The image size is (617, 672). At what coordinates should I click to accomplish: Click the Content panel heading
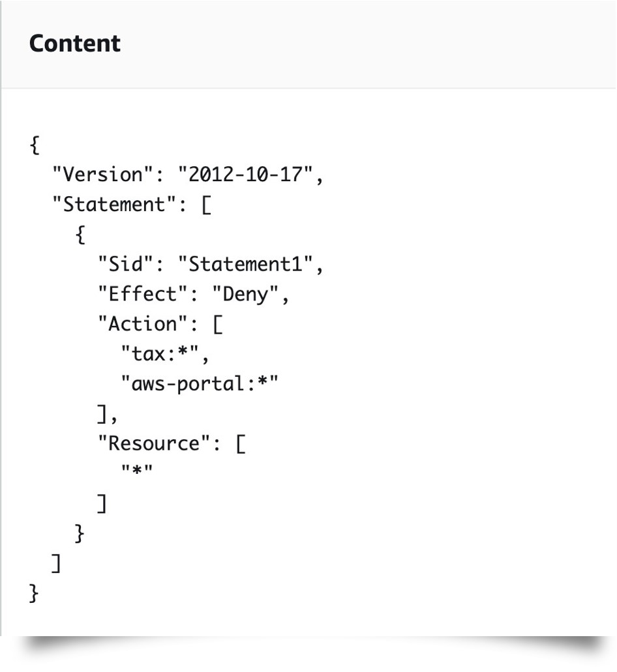74,43
